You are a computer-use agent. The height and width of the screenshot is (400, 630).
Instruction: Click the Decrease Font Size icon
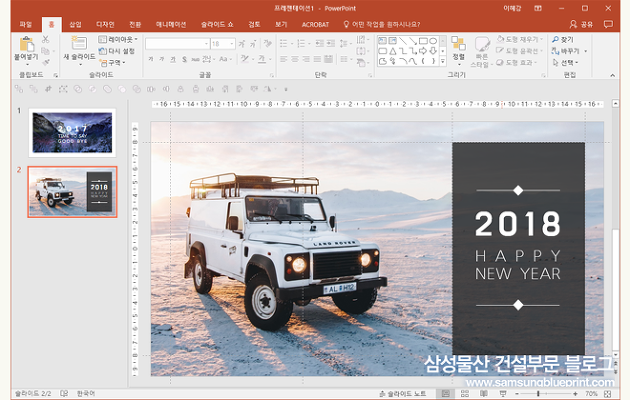253,43
